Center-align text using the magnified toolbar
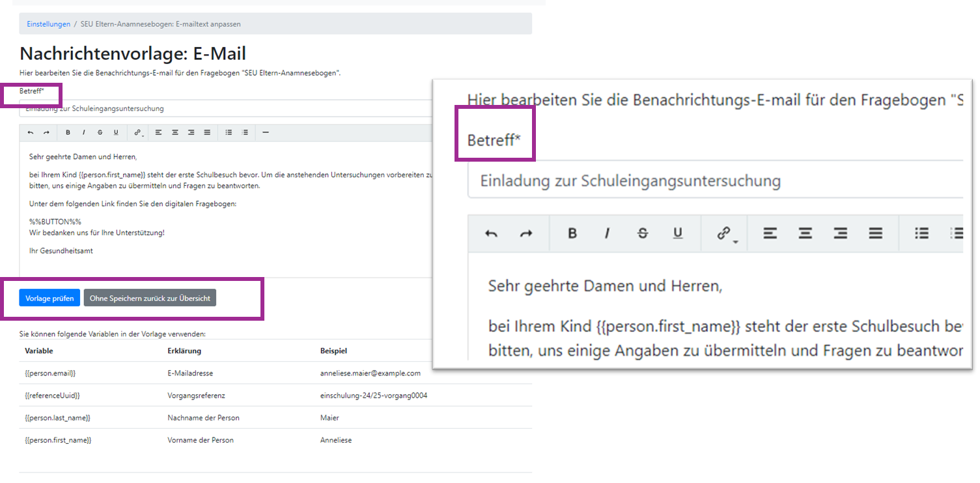This screenshot has width=980, height=483. [x=805, y=233]
